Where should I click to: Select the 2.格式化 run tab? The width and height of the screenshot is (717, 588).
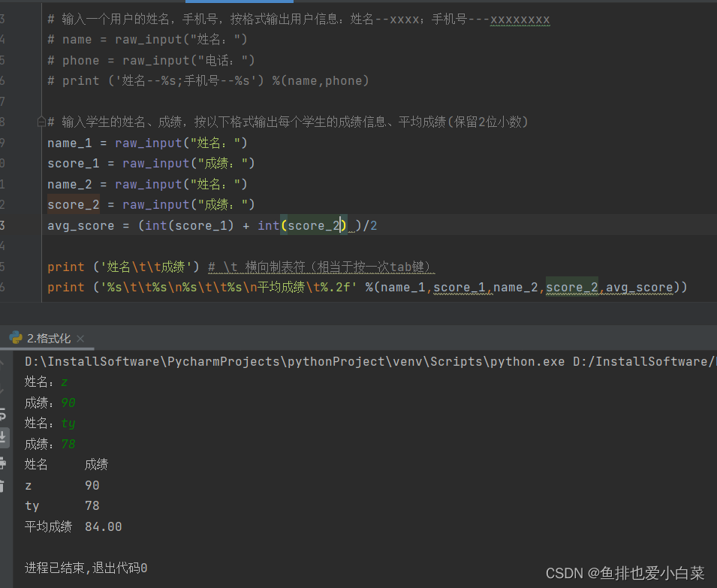(x=48, y=339)
